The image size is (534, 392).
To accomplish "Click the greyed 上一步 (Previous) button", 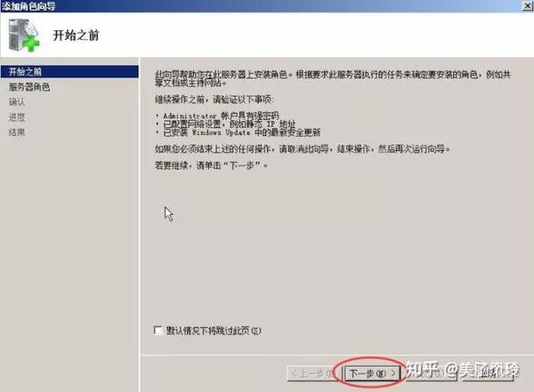I will pyautogui.click(x=312, y=373).
